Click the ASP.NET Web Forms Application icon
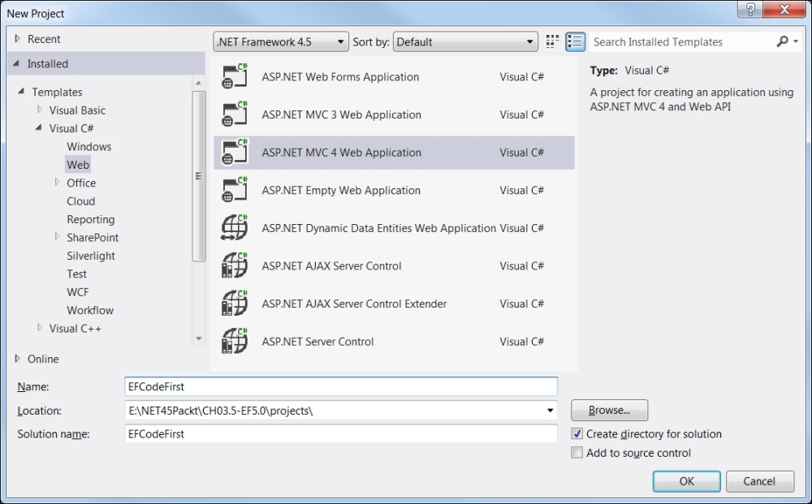 click(235, 77)
